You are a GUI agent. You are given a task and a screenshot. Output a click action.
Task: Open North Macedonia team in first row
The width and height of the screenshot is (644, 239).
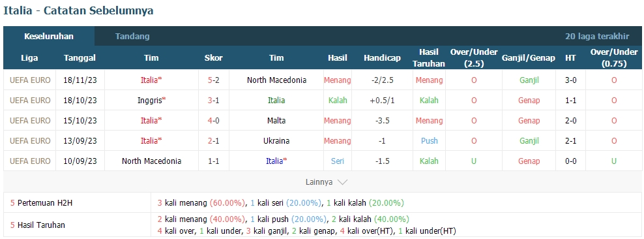[276, 80]
